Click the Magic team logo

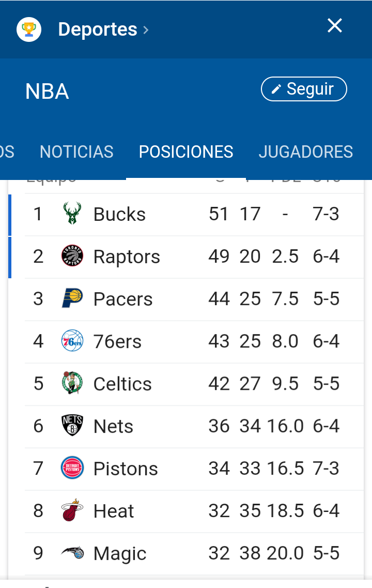tap(72, 553)
